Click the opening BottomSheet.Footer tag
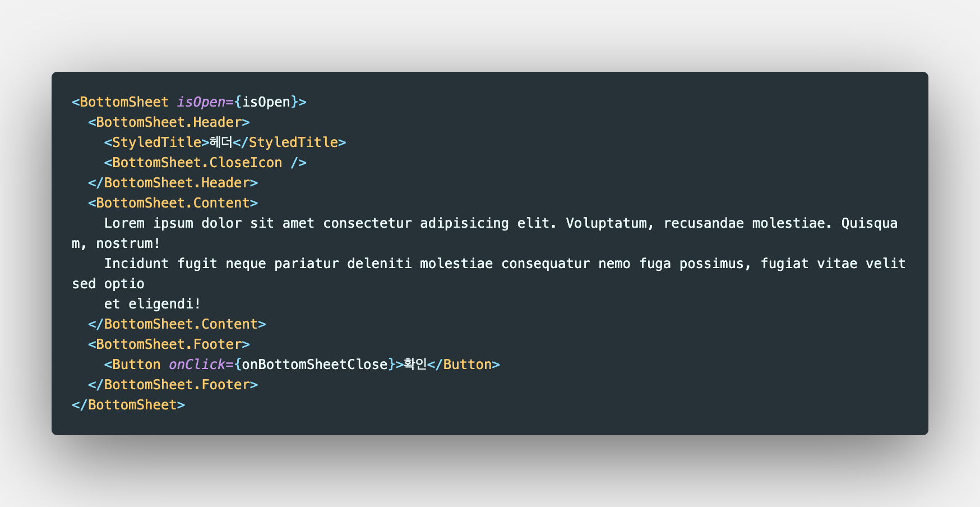980x507 pixels. click(x=169, y=344)
